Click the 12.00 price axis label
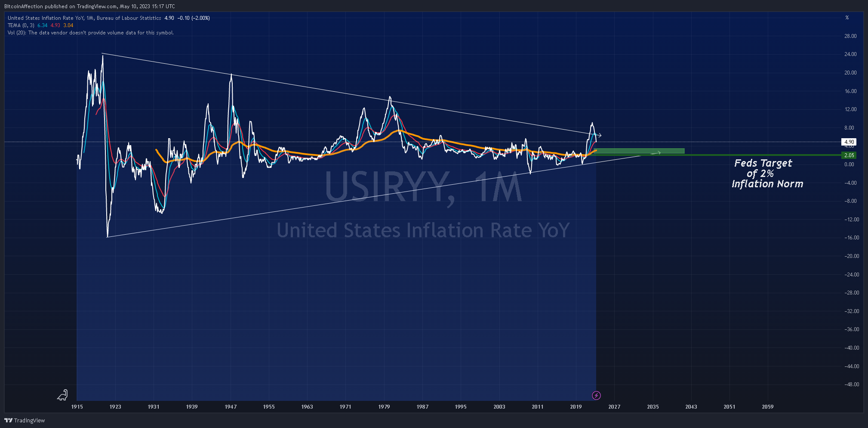Screen dimensions: 868x428 click(850, 109)
